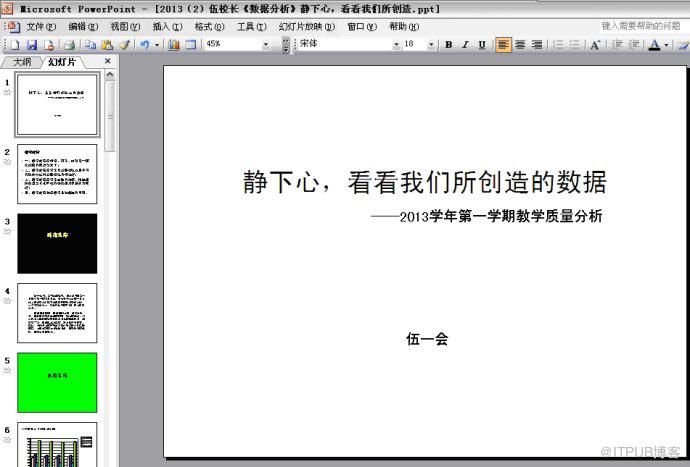Switch to the 大纲 tab

[22, 62]
